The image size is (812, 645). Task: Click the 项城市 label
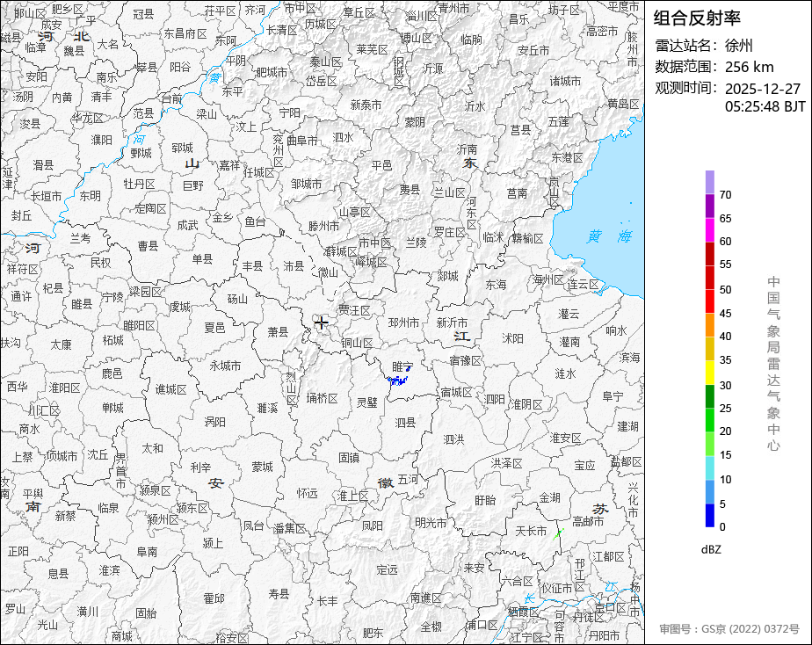pos(62,456)
